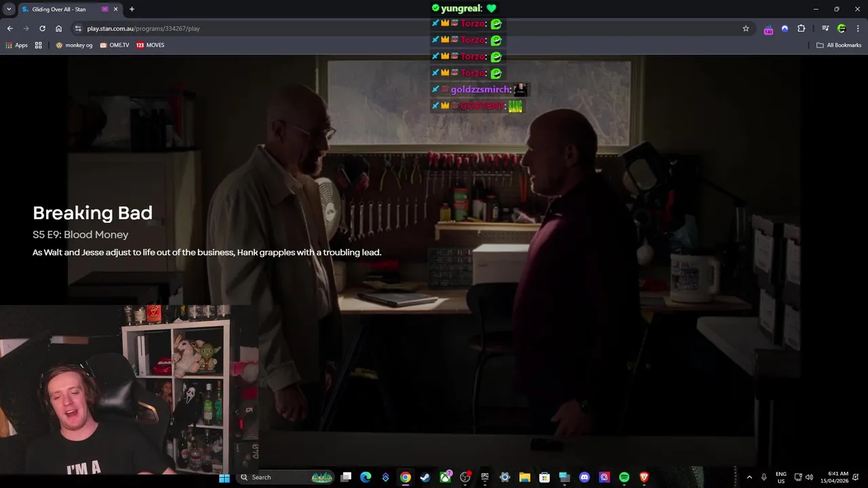
Task: Open the Settings gear on the taskbar
Action: pyautogui.click(x=505, y=477)
